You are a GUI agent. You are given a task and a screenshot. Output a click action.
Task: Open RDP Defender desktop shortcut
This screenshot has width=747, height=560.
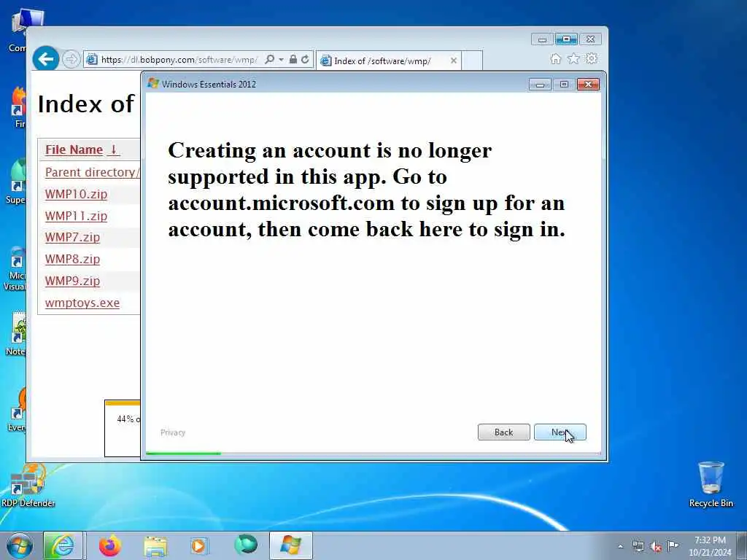tap(28, 486)
